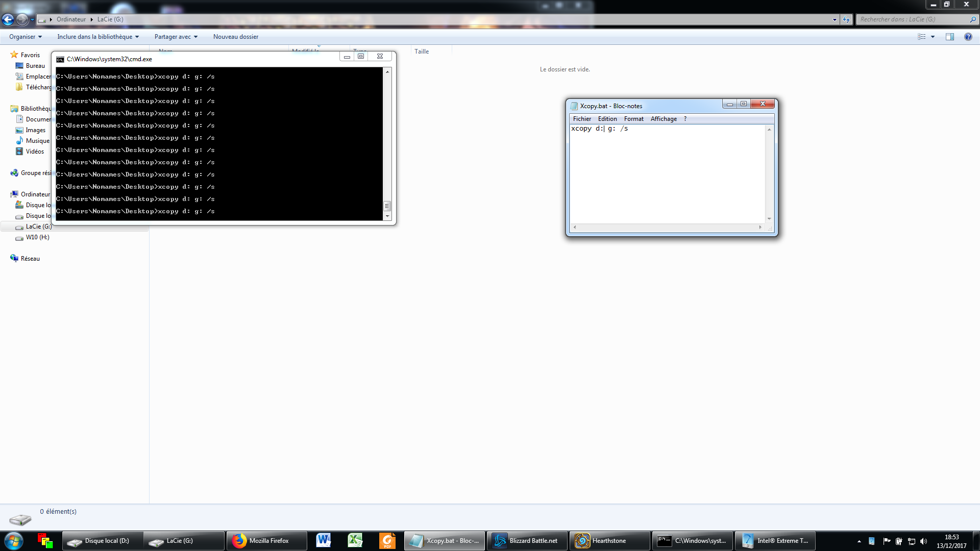Open the address bar history dropdown arrow
This screenshot has height=551, width=980.
click(835, 19)
